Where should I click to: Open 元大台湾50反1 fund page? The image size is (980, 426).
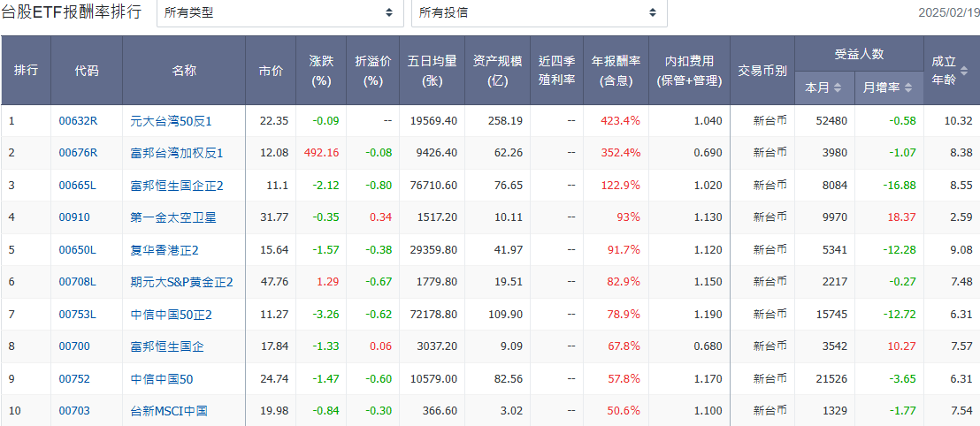pos(172,121)
